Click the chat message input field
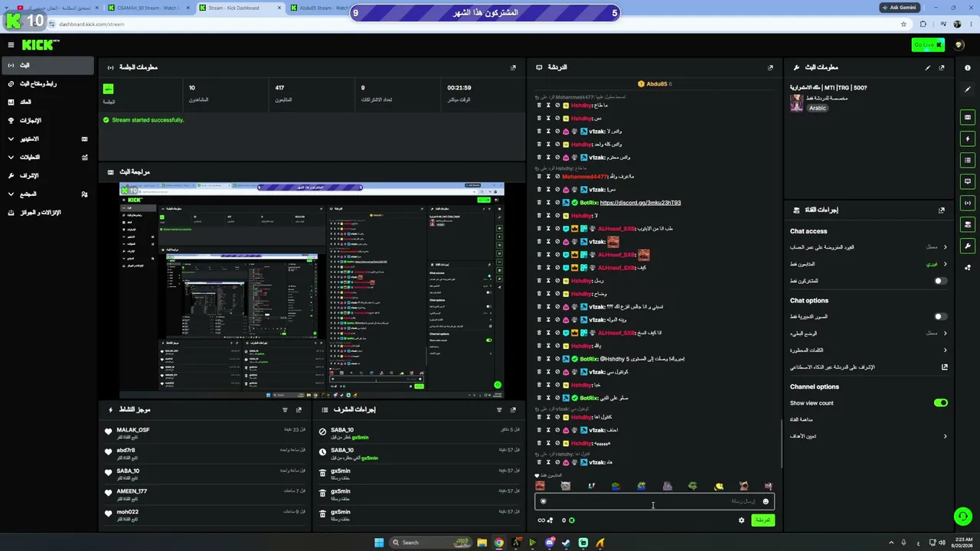 pyautogui.click(x=655, y=502)
